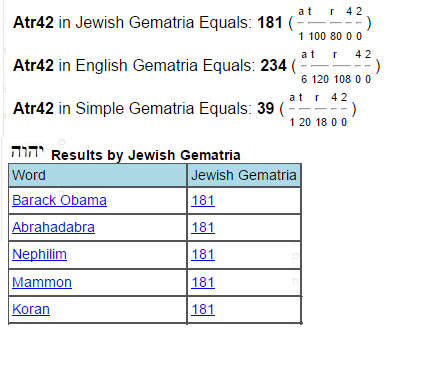Click the bold 234 English Gematria total

[x=273, y=65]
